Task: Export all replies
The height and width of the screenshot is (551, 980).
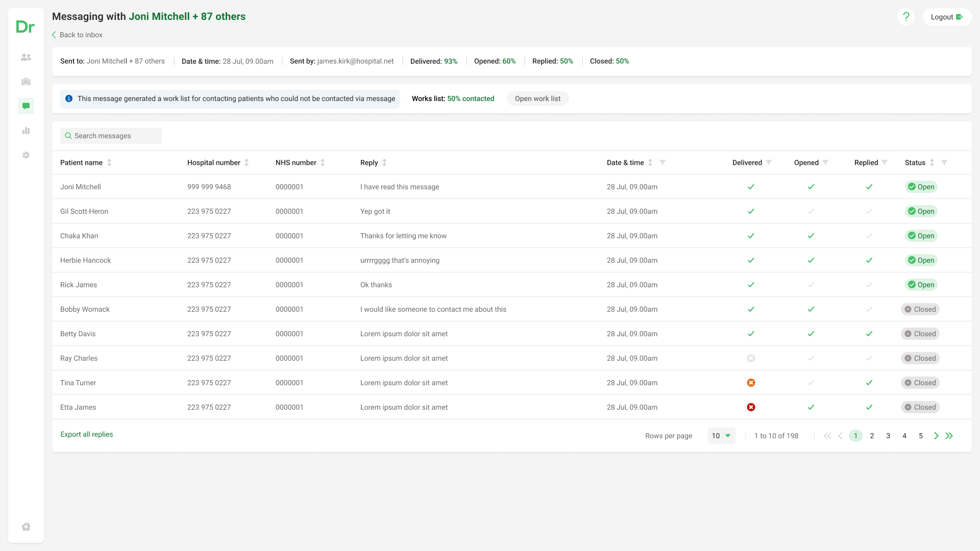Action: coord(86,434)
